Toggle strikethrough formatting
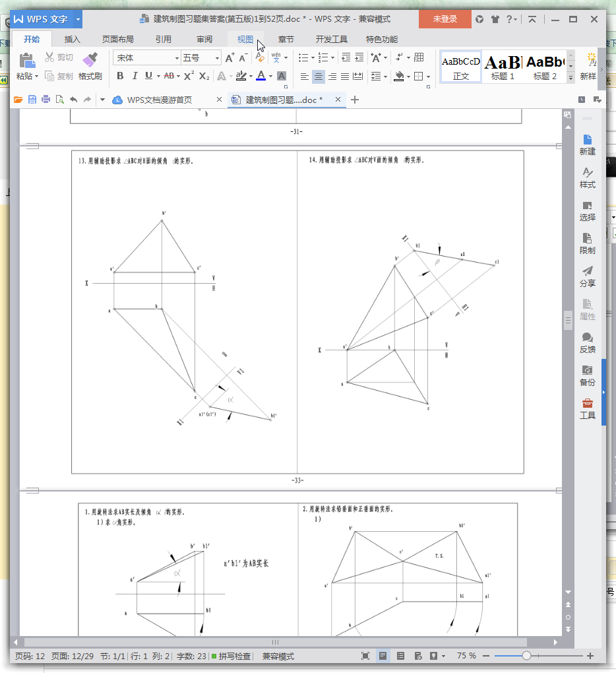This screenshot has height=673, width=616. 169,76
